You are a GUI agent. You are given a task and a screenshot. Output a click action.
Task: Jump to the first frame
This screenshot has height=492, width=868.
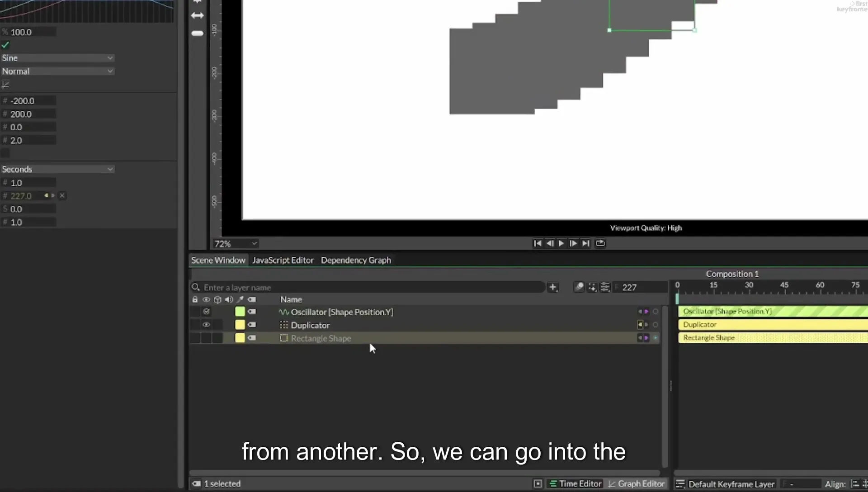pyautogui.click(x=538, y=243)
